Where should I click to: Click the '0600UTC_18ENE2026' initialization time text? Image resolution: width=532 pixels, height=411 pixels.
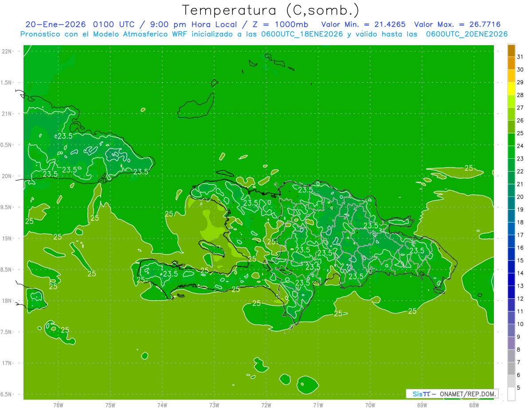[302, 34]
